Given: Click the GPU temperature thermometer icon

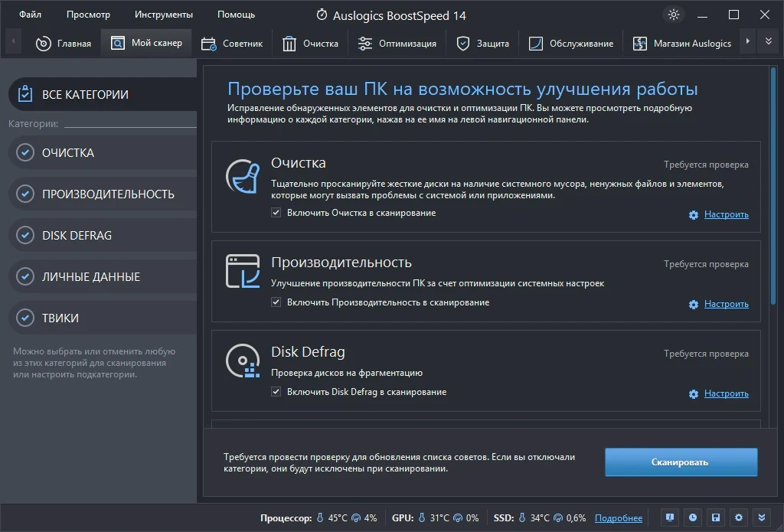Looking at the screenshot, I should tap(422, 517).
